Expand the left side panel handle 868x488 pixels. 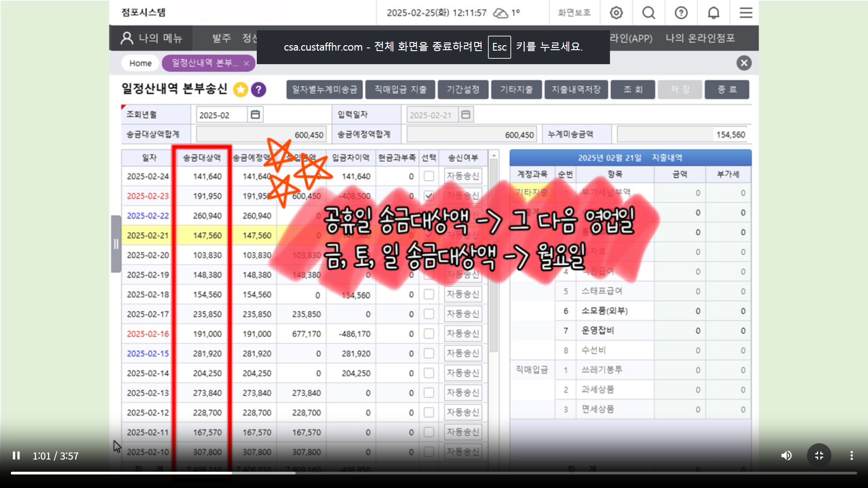[x=116, y=244]
